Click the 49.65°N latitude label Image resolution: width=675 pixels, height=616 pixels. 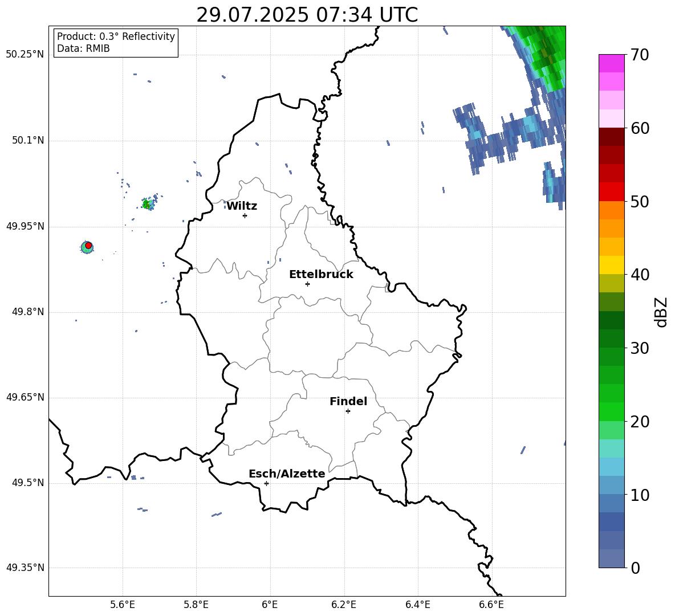click(x=25, y=397)
